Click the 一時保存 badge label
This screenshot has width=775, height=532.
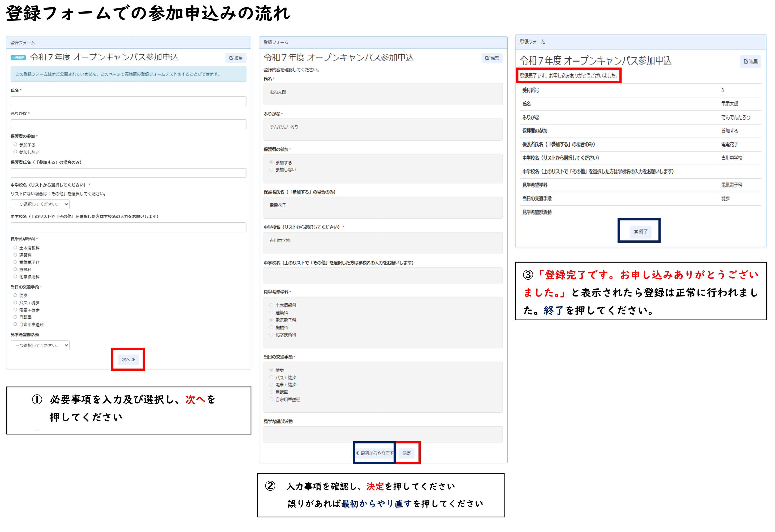(x=18, y=58)
